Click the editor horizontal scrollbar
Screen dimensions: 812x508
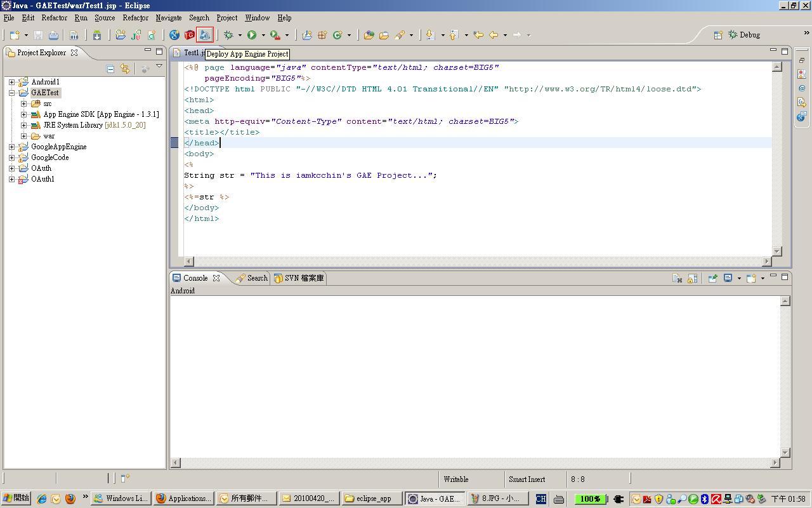476,261
